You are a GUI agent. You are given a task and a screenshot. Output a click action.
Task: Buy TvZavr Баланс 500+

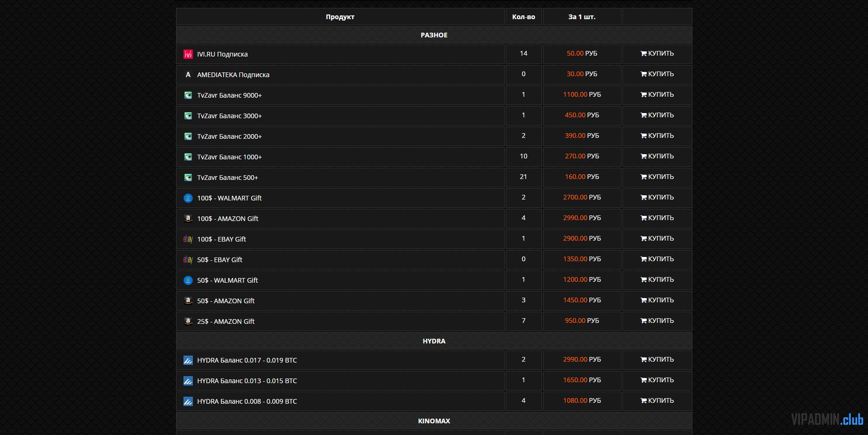[x=657, y=177]
